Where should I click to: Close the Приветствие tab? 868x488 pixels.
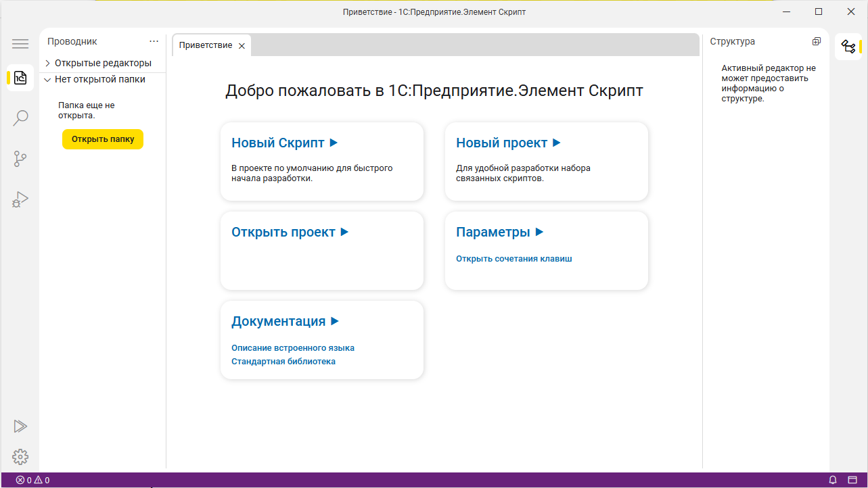[242, 46]
